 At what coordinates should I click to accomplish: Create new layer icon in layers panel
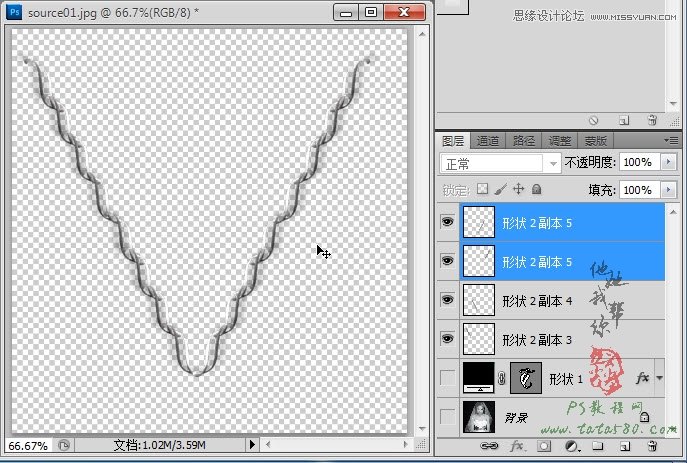point(625,446)
